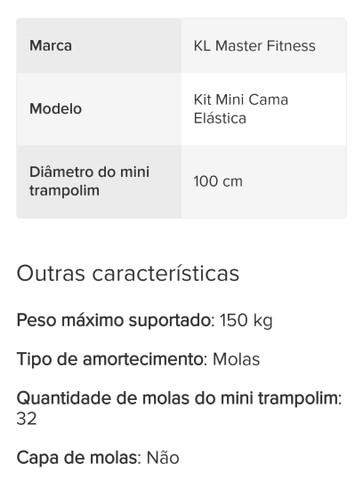Viewport: 363px width, 480px height.
Task: Select the Diâmetro do mini trampolim label
Action: click(x=89, y=181)
